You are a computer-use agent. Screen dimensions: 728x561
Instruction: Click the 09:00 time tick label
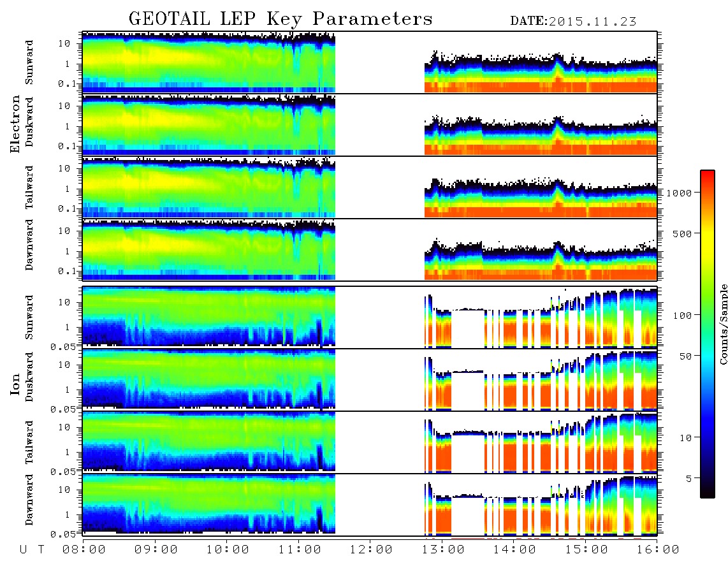coord(156,550)
